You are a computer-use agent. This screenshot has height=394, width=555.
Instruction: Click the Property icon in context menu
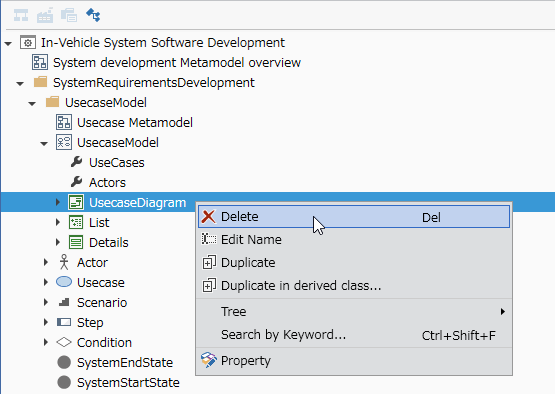(208, 360)
